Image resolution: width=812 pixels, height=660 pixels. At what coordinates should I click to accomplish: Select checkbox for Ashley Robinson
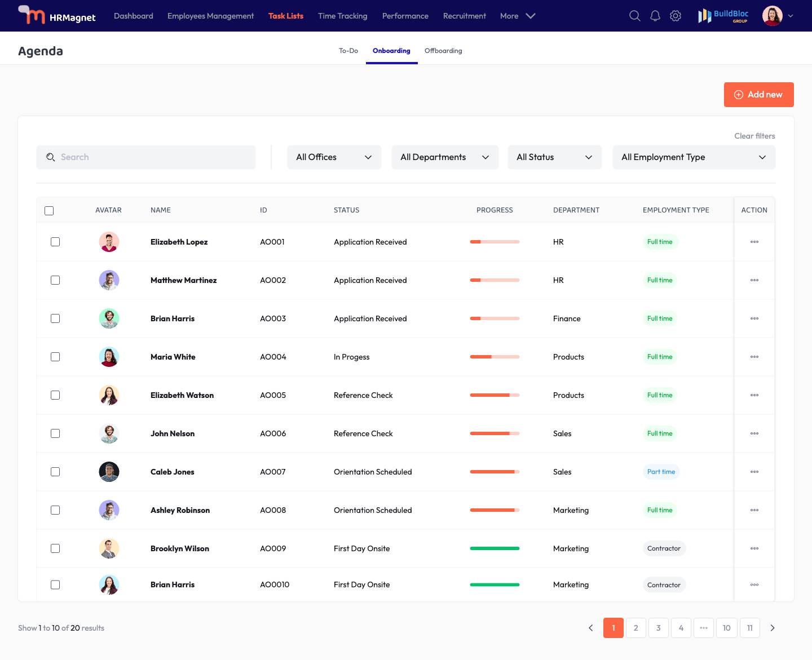[x=55, y=510]
